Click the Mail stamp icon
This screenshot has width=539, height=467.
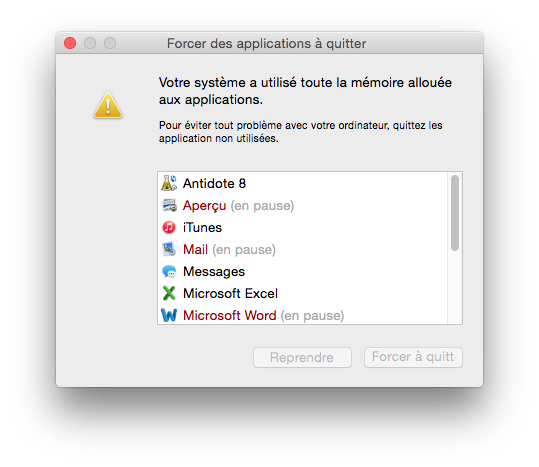click(169, 249)
